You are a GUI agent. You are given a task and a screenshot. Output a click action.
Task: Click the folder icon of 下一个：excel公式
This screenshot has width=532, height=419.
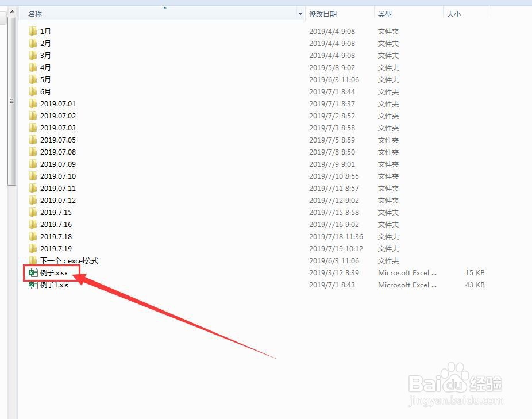tap(33, 260)
